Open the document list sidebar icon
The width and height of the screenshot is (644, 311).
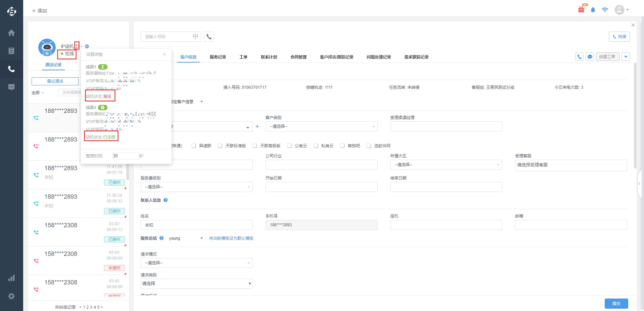pyautogui.click(x=11, y=51)
